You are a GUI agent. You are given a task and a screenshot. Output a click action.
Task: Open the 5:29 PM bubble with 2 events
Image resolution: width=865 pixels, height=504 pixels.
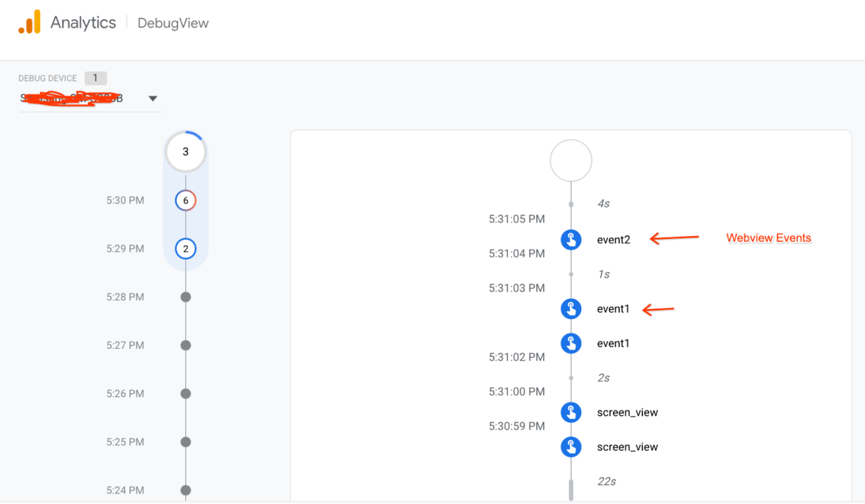point(185,248)
